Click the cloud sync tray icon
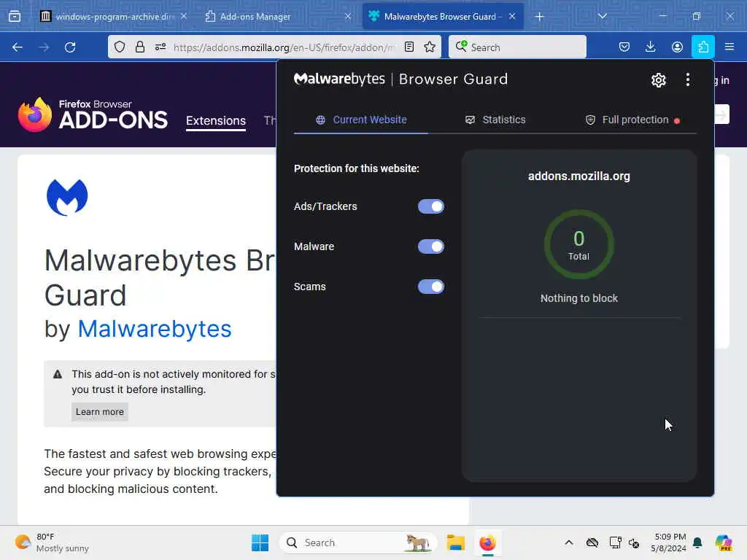Image resolution: width=747 pixels, height=560 pixels. pos(592,542)
